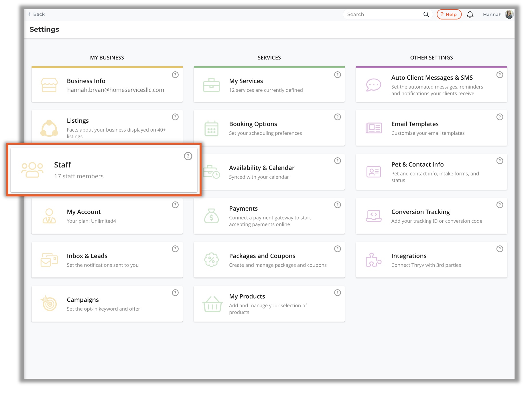Click the Integrations puzzle piece icon
This screenshot has height=395, width=532.
(373, 260)
